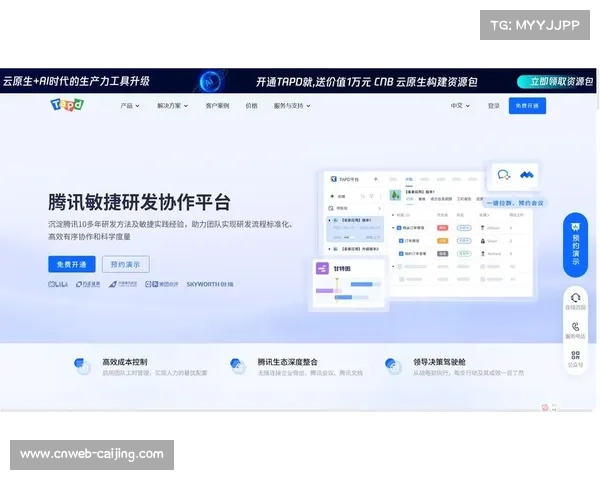
Task: Click the 美团点评 customer logo
Action: coord(161,284)
